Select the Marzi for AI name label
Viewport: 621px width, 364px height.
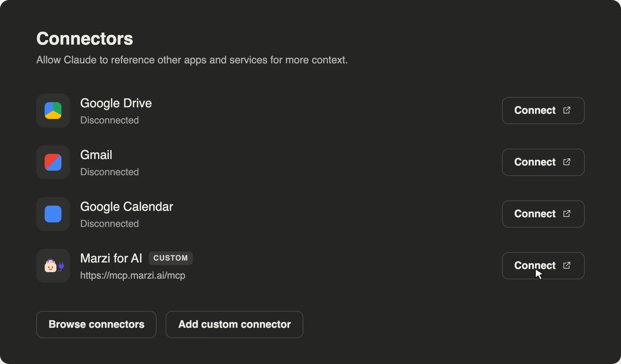click(x=111, y=258)
